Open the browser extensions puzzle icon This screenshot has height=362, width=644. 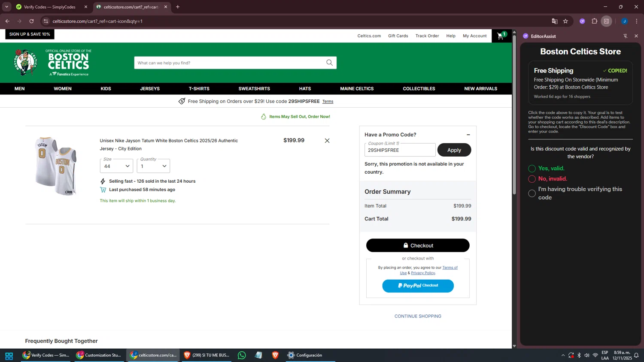tap(595, 21)
